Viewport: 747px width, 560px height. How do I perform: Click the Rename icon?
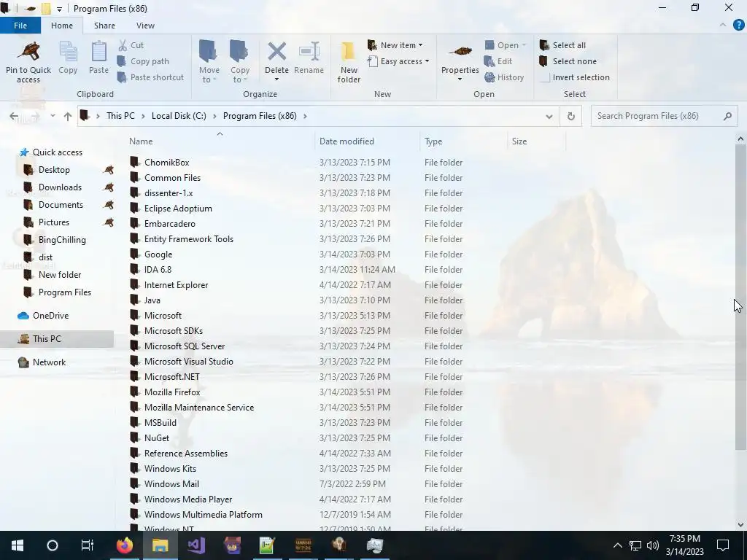(x=309, y=52)
